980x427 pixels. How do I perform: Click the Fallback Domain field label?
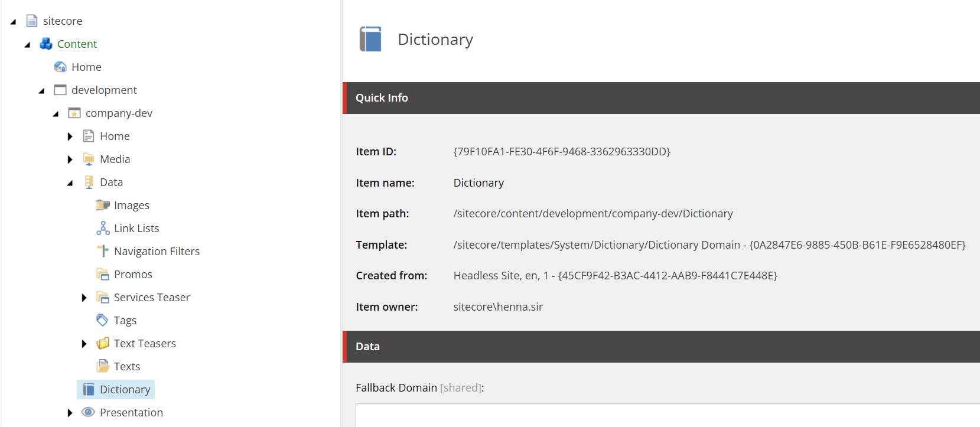420,388
